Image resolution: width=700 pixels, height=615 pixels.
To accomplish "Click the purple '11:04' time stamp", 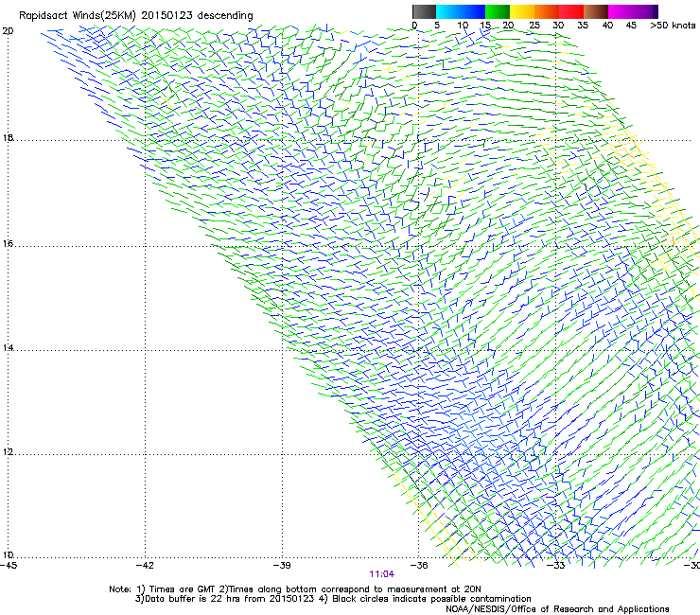I will [x=382, y=574].
